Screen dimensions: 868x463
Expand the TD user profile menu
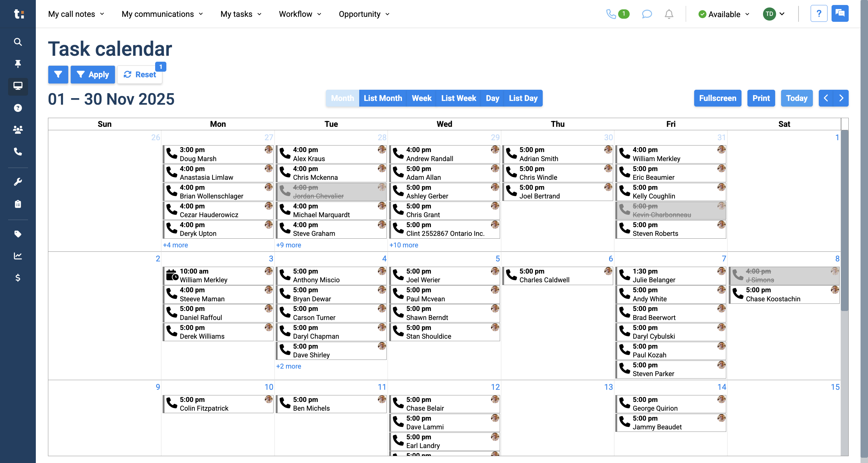click(774, 14)
